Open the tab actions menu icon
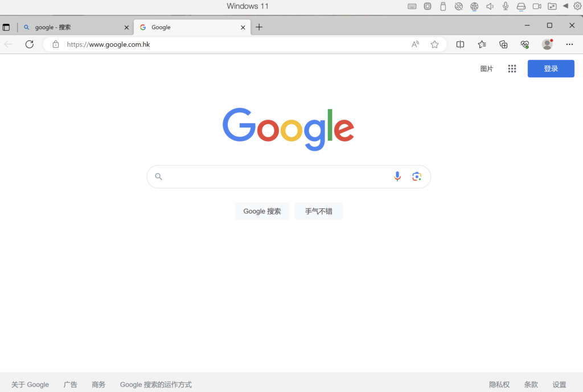This screenshot has width=583, height=392. [6, 27]
